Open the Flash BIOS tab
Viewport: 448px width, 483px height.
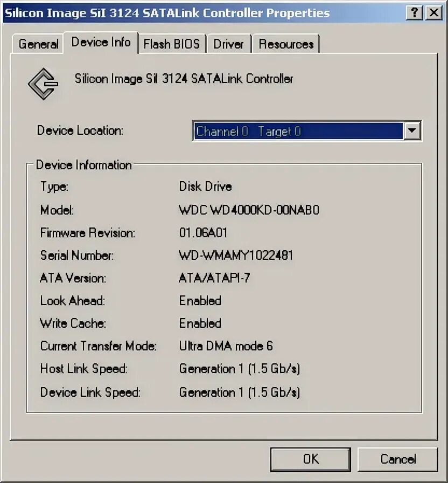(172, 44)
